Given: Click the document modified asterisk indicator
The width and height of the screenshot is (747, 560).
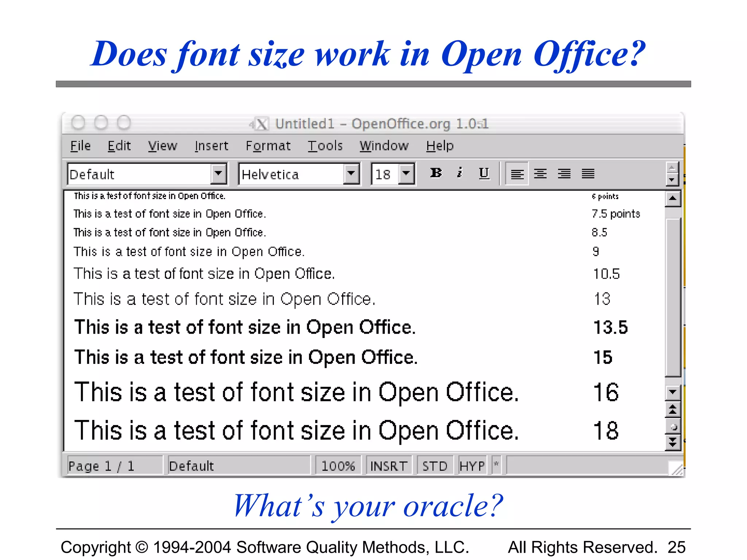Looking at the screenshot, I should (x=496, y=465).
